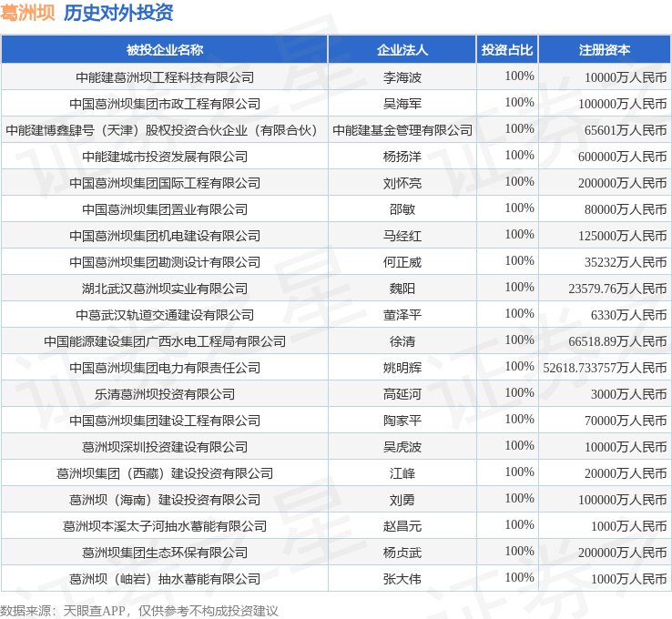Screen dimensions: 672x619
Task: Click 乐清葛洲坝投资有限公司 cell
Action: tap(165, 394)
